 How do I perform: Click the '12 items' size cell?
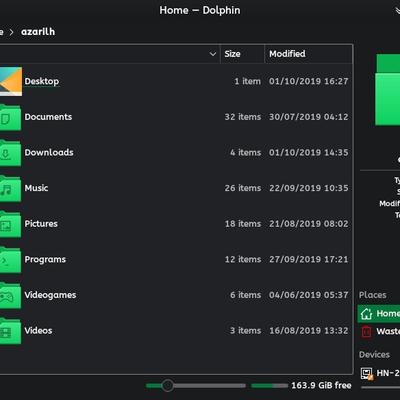243,260
